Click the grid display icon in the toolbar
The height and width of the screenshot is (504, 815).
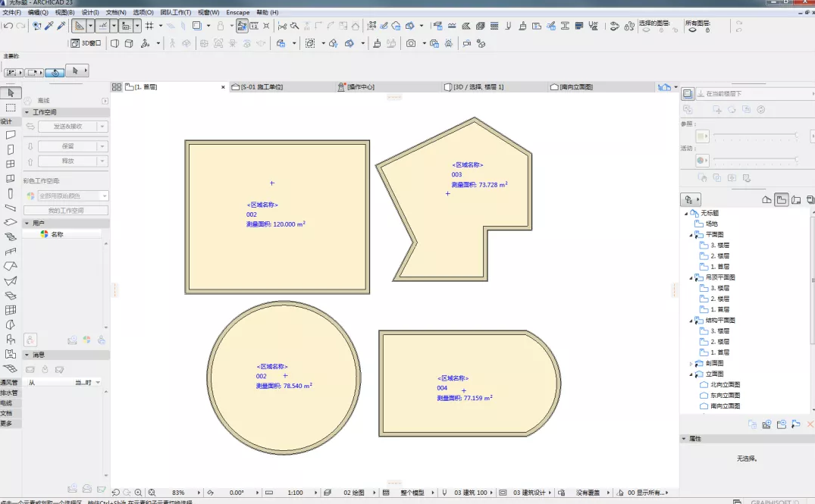[x=149, y=26]
